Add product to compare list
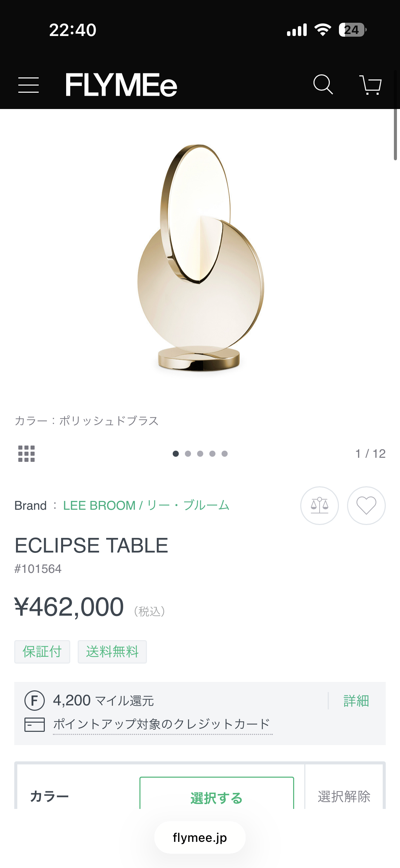This screenshot has height=868, width=400. pyautogui.click(x=319, y=506)
